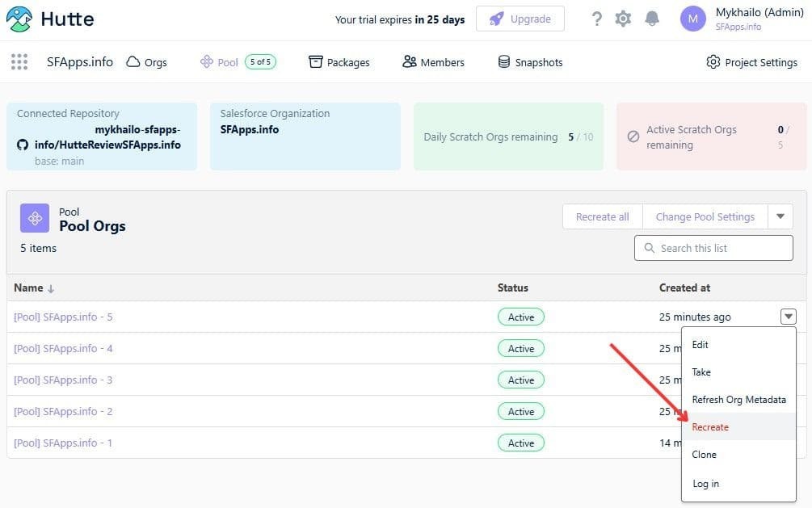Choose Log in from the row menu
The width and height of the screenshot is (812, 508).
(738, 483)
